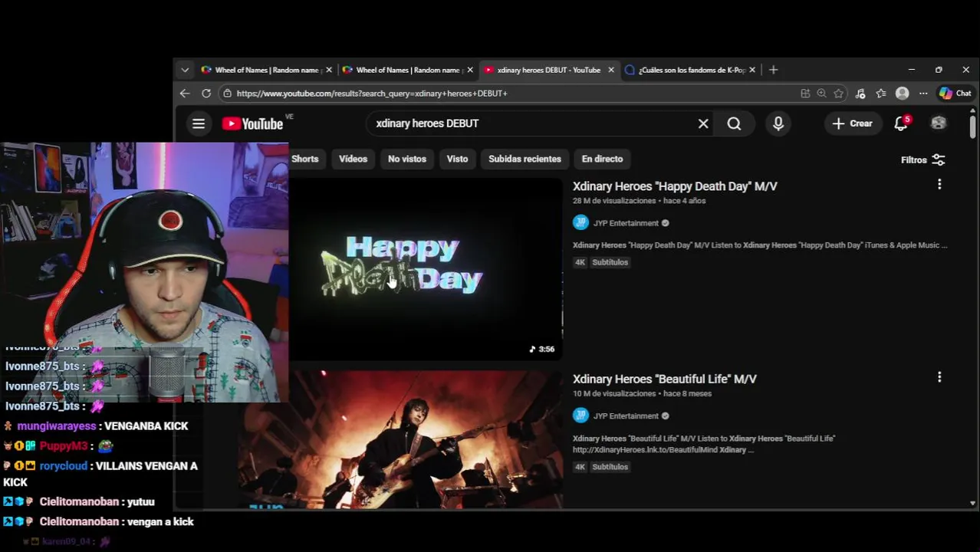Click the rorycloud username in the chat overlay
Screen dimensions: 980x552
(64, 465)
